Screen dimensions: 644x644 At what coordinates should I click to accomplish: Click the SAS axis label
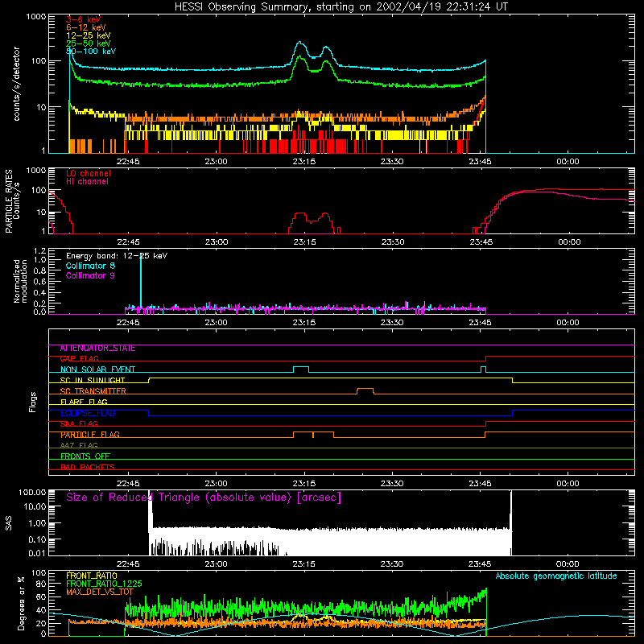(x=9, y=523)
